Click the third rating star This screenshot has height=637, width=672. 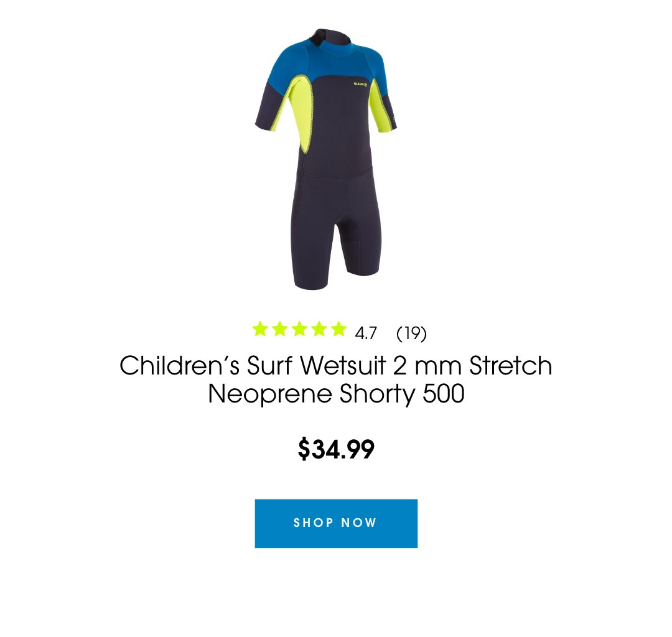click(299, 329)
